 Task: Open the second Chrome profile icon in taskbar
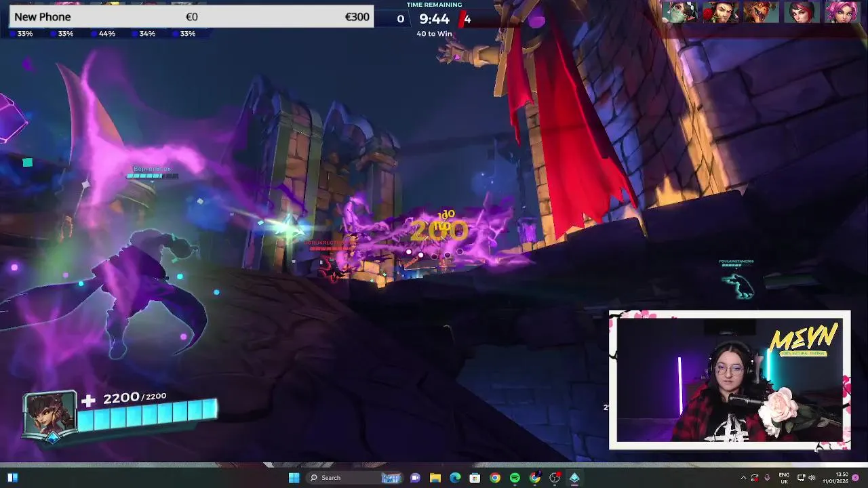coord(535,478)
